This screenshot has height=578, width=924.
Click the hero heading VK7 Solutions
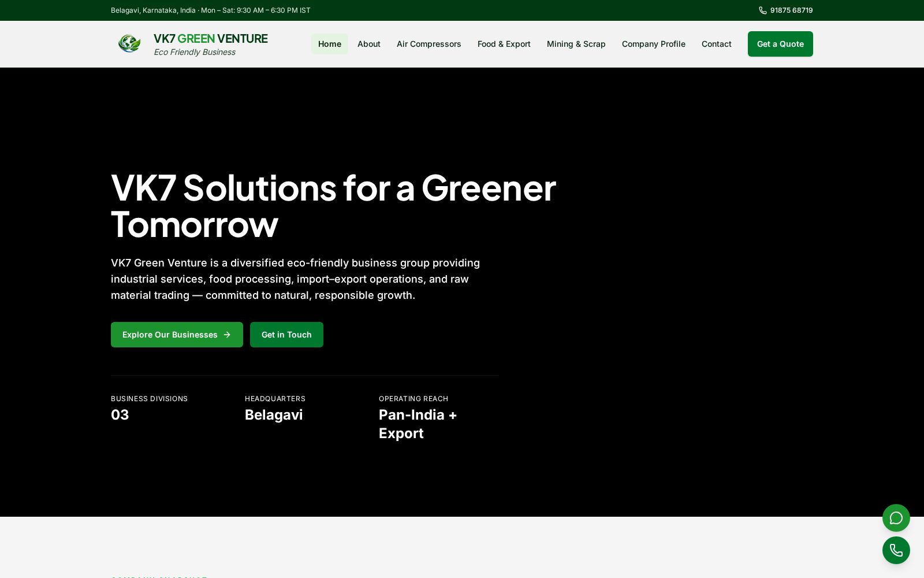[333, 205]
